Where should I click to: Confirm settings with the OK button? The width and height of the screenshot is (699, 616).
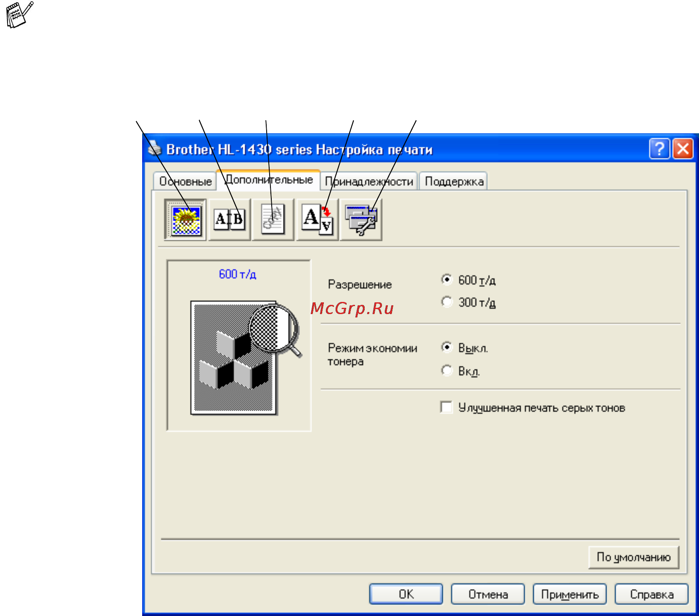406,594
